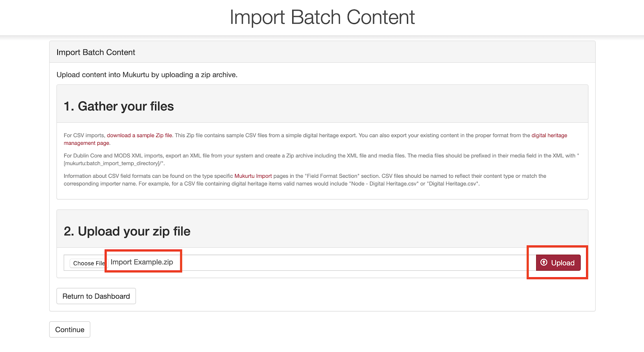644x352 pixels.
Task: Click the '1. Gather your files' heading
Action: (119, 106)
